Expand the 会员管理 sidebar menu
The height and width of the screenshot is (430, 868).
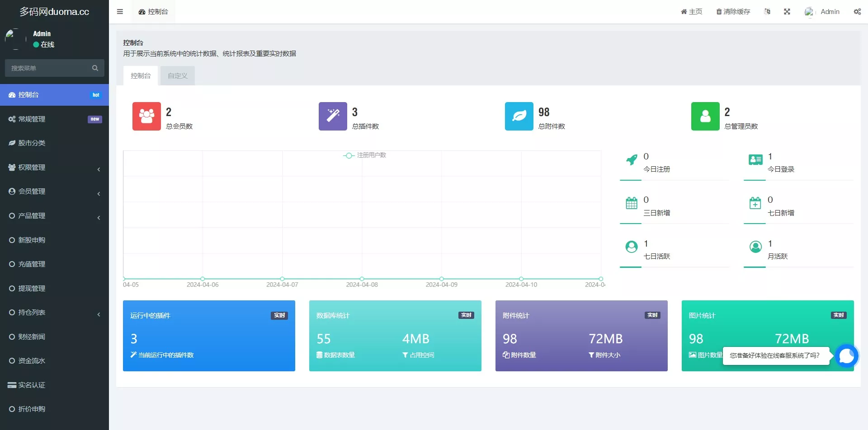54,192
